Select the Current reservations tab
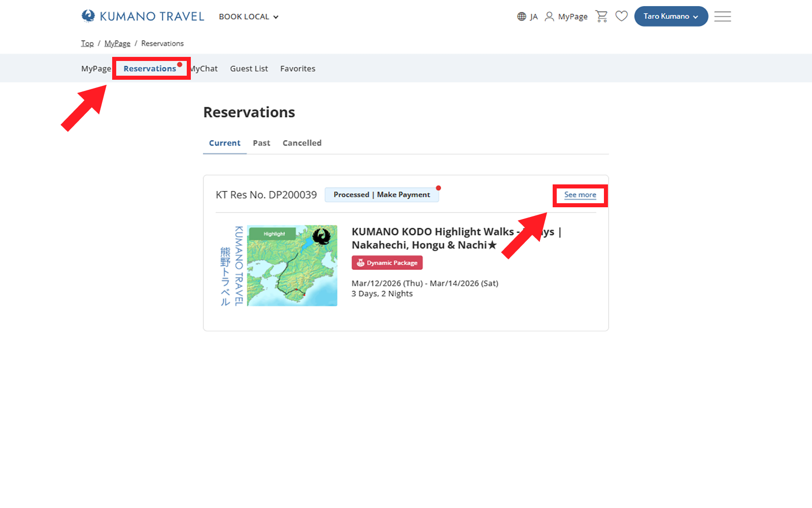Screen dimensions: 812x508 [224, 143]
